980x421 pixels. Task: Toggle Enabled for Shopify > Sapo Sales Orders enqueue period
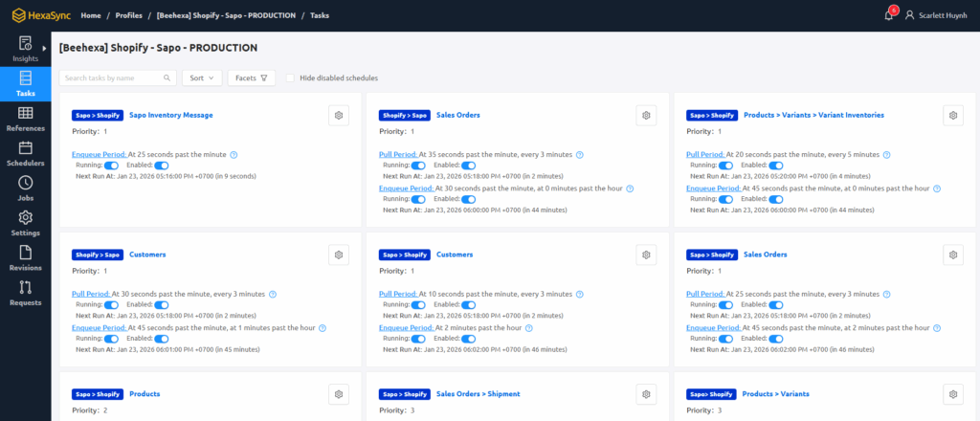[468, 199]
